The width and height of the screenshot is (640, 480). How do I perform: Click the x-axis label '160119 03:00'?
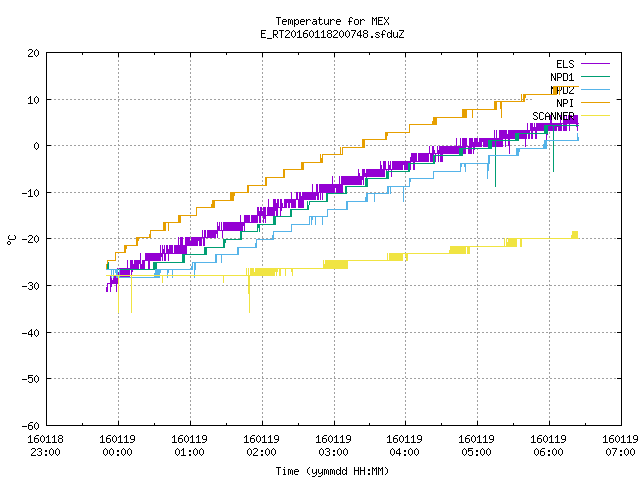click(333, 446)
